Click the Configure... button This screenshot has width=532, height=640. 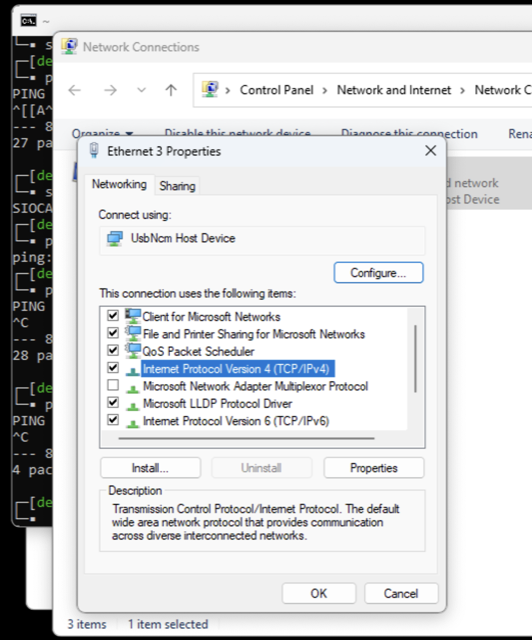(x=378, y=273)
